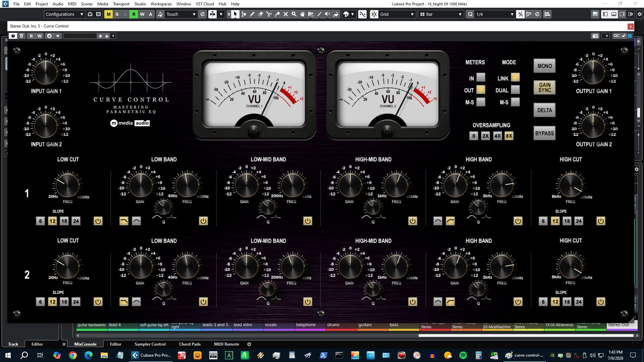The height and width of the screenshot is (362, 644).
Task: Toggle the M-S meters switch
Action: click(481, 102)
